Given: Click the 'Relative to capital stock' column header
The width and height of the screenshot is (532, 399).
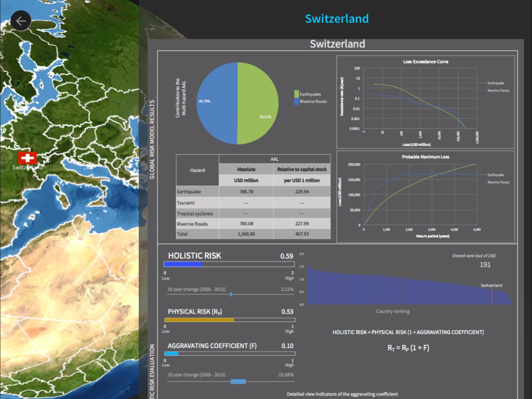Looking at the screenshot, I should click(x=302, y=169).
